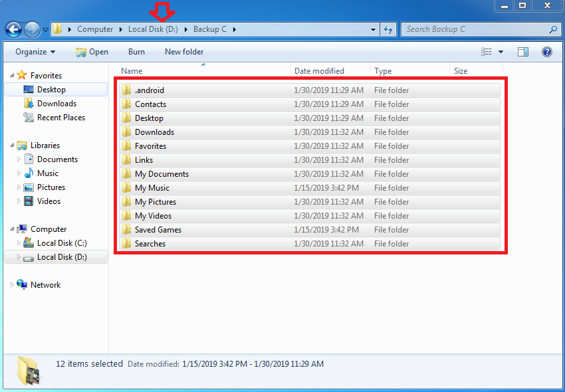Expand arrow after Computer breadcrumb
The image size is (565, 392).
pos(121,29)
